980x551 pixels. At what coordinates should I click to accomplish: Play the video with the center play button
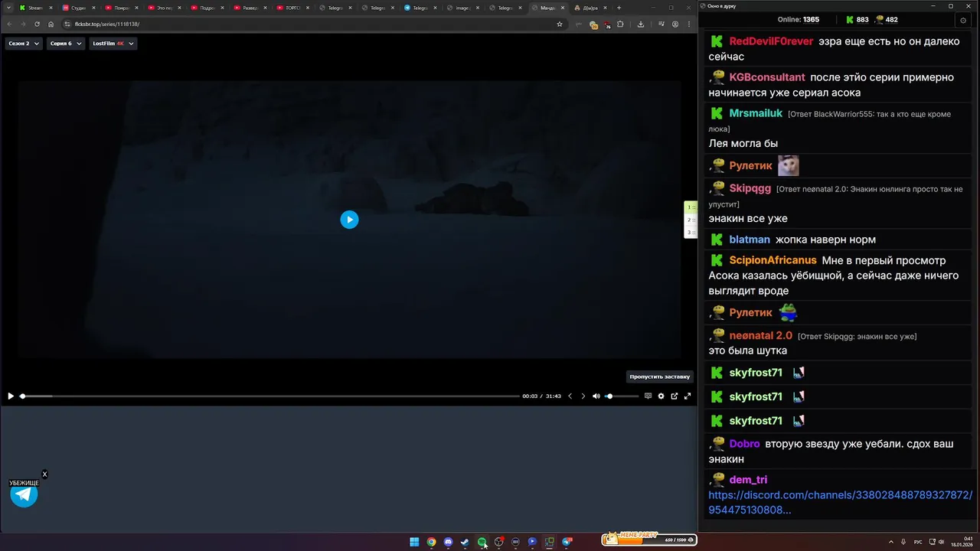pyautogui.click(x=349, y=220)
